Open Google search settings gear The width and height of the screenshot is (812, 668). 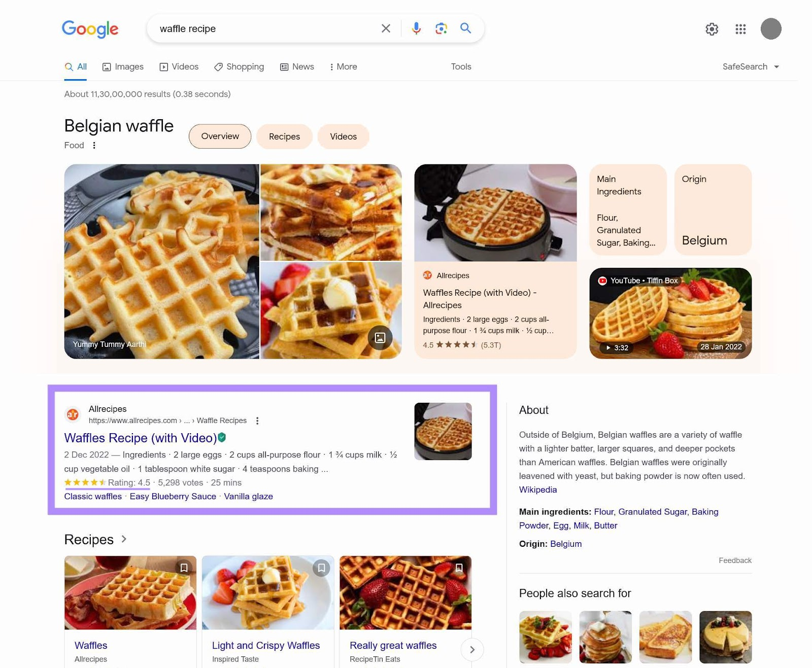(712, 29)
